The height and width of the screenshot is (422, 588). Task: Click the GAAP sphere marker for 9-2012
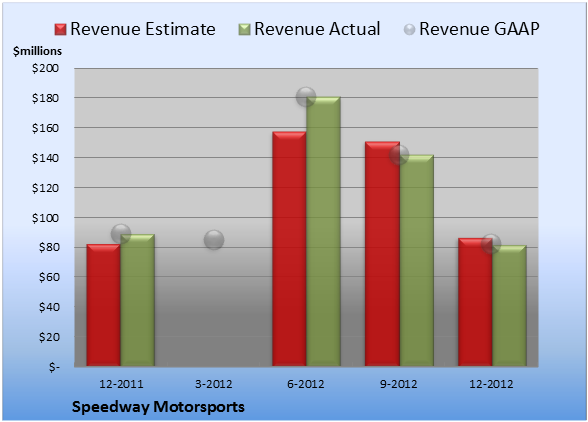click(x=399, y=155)
